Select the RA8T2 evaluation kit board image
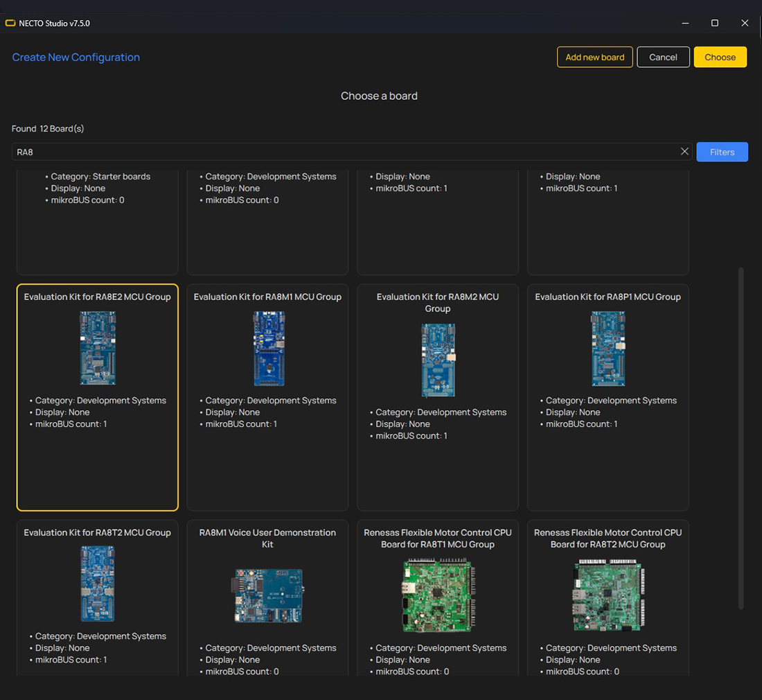Viewport: 762px width, 700px height. tap(97, 584)
